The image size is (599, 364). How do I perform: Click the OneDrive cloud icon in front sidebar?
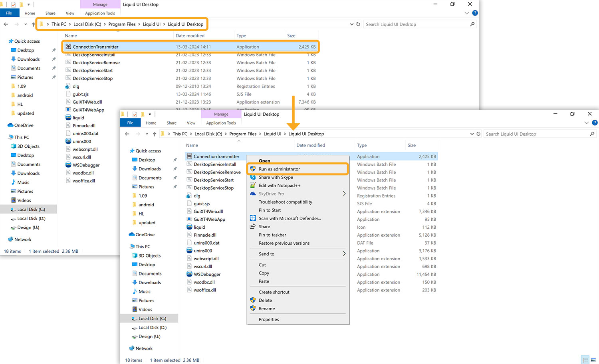click(x=132, y=235)
